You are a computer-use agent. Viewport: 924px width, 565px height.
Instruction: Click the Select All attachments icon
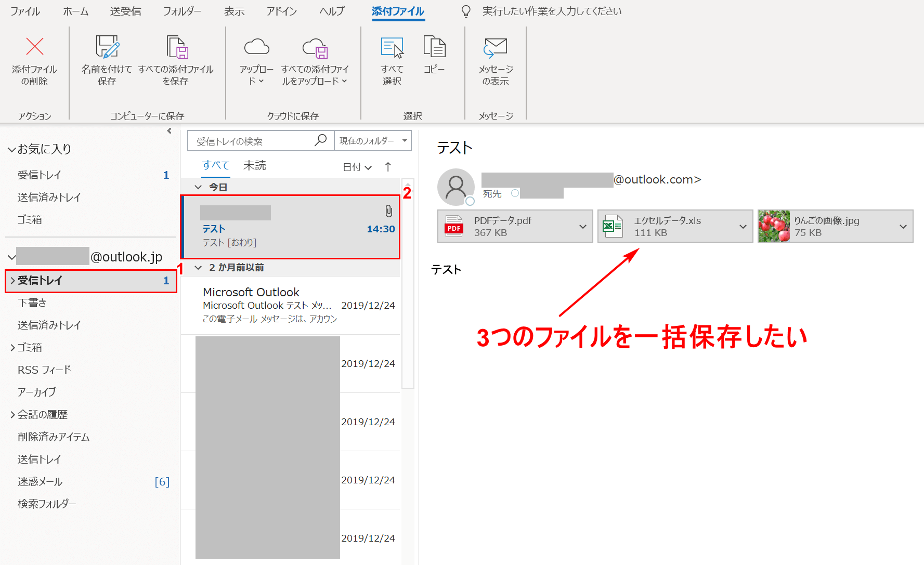(392, 48)
